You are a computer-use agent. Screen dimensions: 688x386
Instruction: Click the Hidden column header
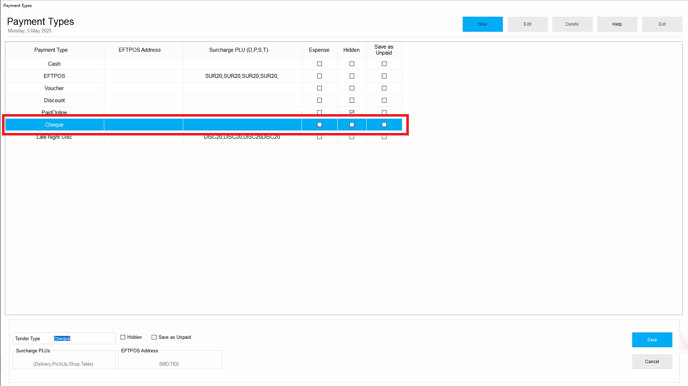coord(351,50)
